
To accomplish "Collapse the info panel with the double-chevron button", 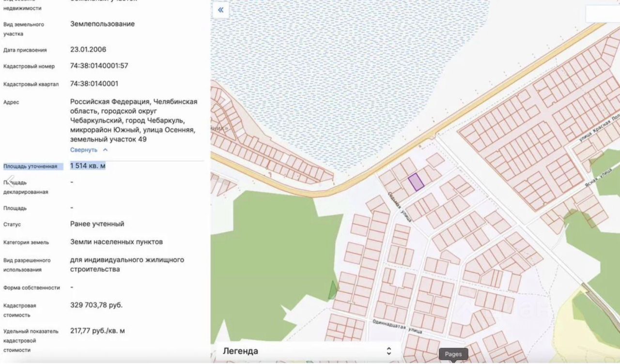I will (220, 10).
